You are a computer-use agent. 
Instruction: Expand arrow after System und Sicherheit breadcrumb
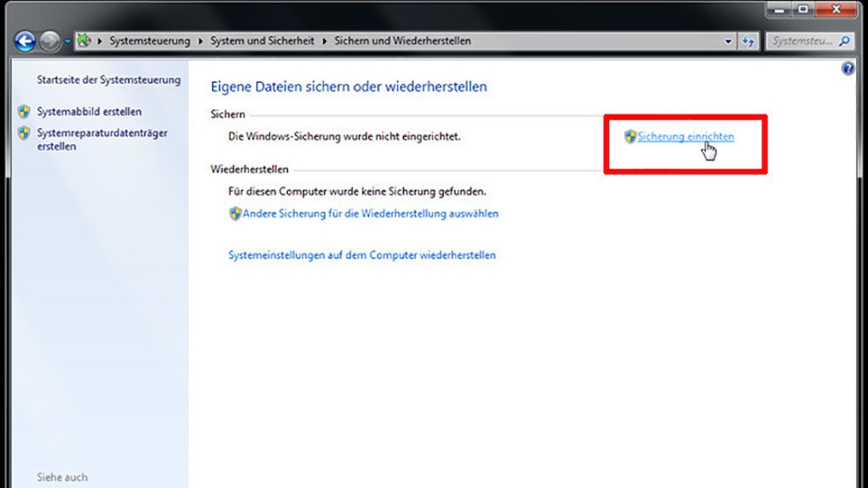click(324, 41)
